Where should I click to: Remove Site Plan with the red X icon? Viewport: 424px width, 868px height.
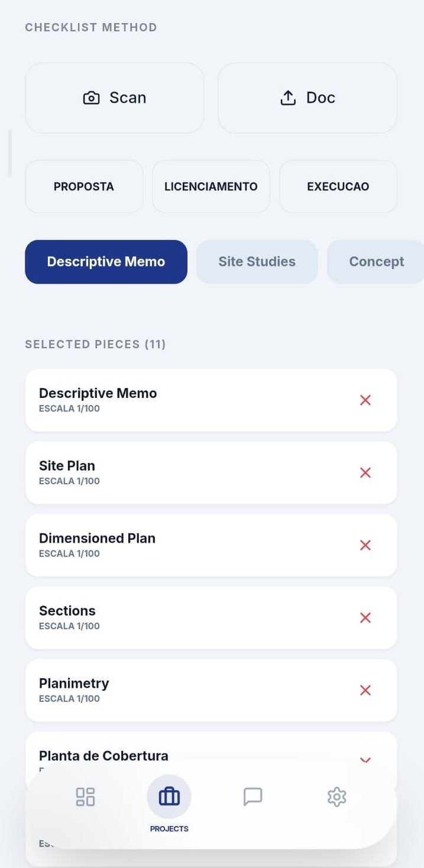pyautogui.click(x=365, y=472)
